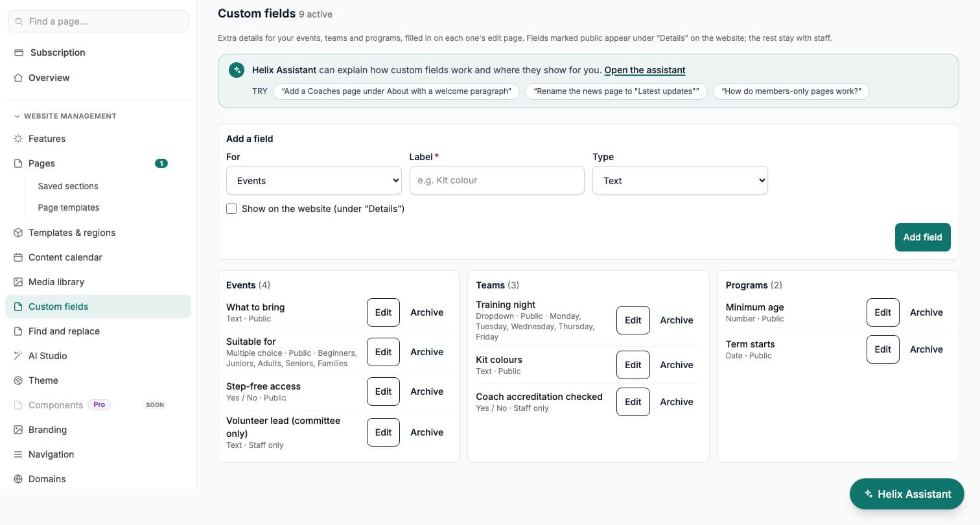Click the Overview home icon
The image size is (980, 525).
click(18, 78)
